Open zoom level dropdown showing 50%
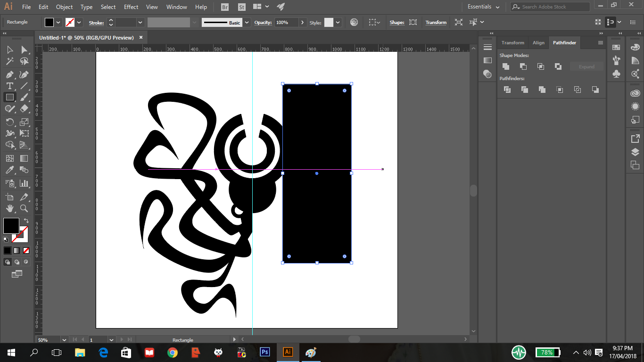The width and height of the screenshot is (644, 362). click(x=64, y=339)
